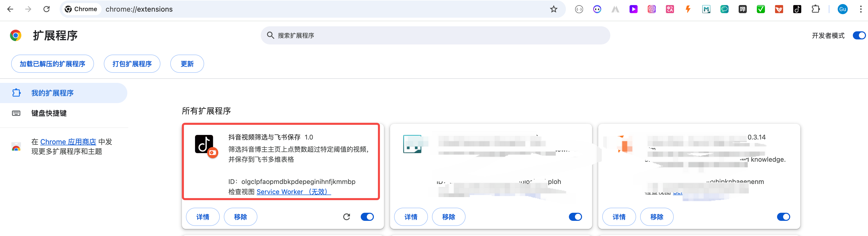This screenshot has width=868, height=236.
Task: Click the 0.3.14 version number
Action: coord(757,137)
